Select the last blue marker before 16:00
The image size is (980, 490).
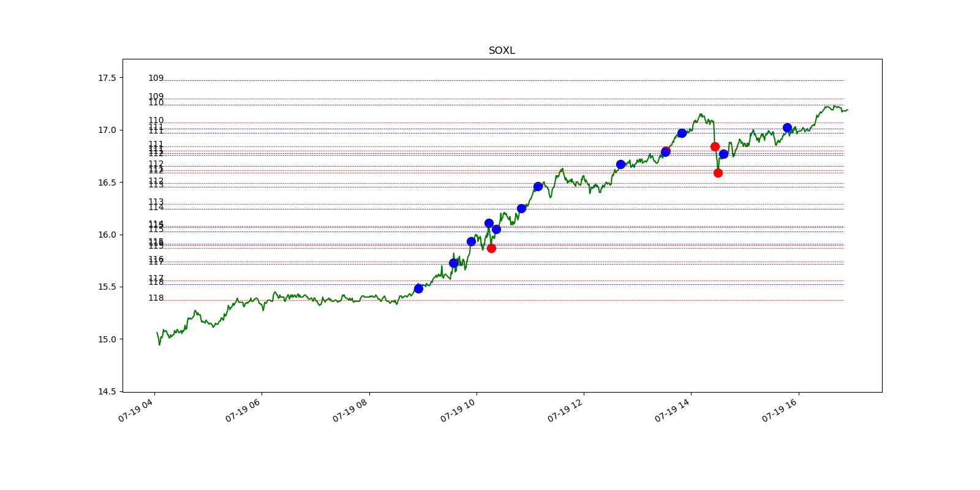tap(787, 128)
